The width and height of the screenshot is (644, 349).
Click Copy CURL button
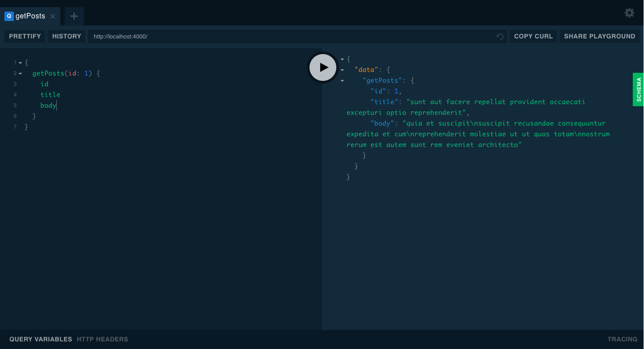[533, 37]
